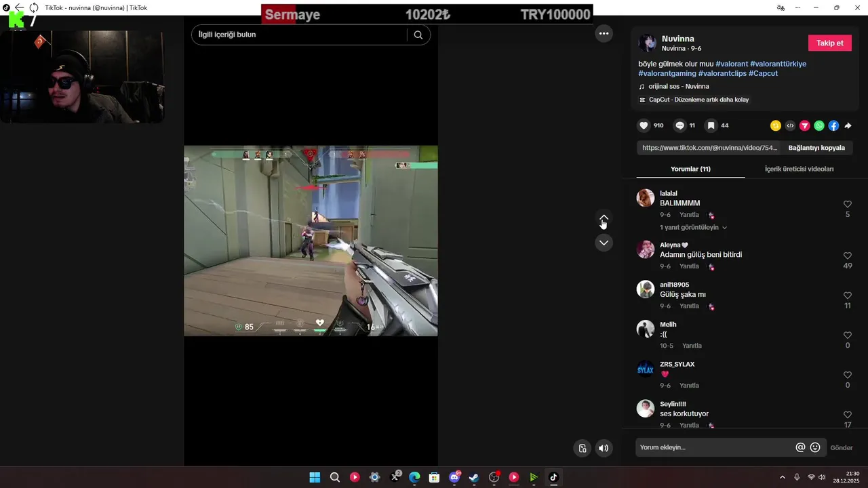Click the search magnifier icon
Viewport: 868px width, 488px height.
418,35
